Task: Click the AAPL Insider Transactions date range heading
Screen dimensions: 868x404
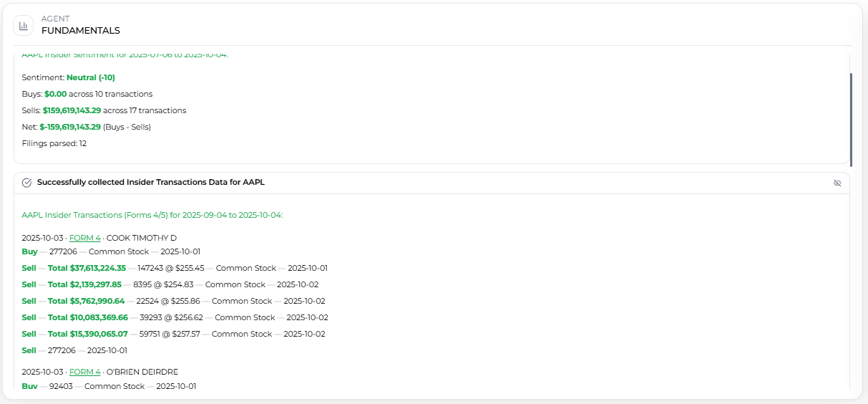Action: tap(152, 215)
